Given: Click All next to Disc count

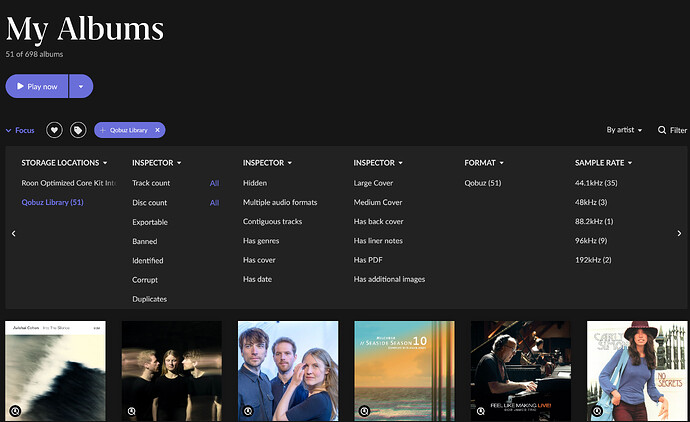Looking at the screenshot, I should click(x=214, y=203).
